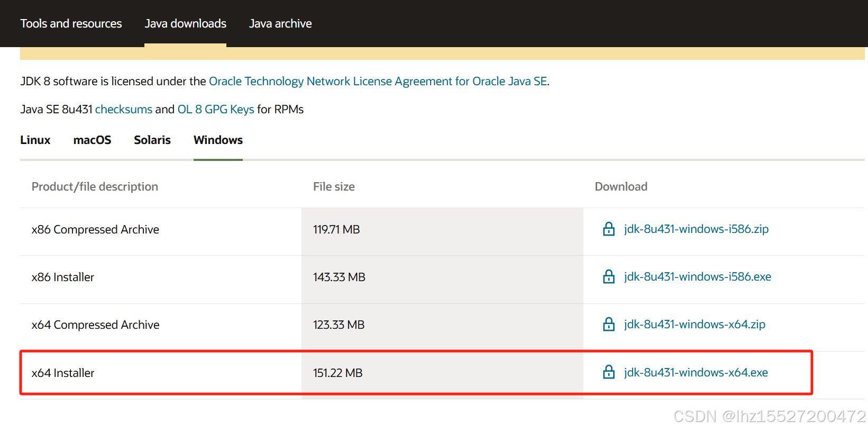
Task: Download jdk-8u431-windows-i586.exe
Action: [x=697, y=276]
